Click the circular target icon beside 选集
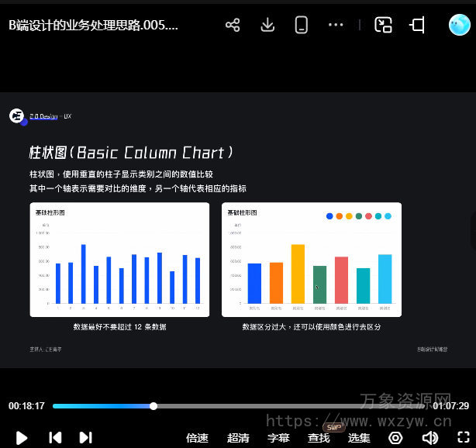This screenshot has height=448, width=476. click(395, 438)
